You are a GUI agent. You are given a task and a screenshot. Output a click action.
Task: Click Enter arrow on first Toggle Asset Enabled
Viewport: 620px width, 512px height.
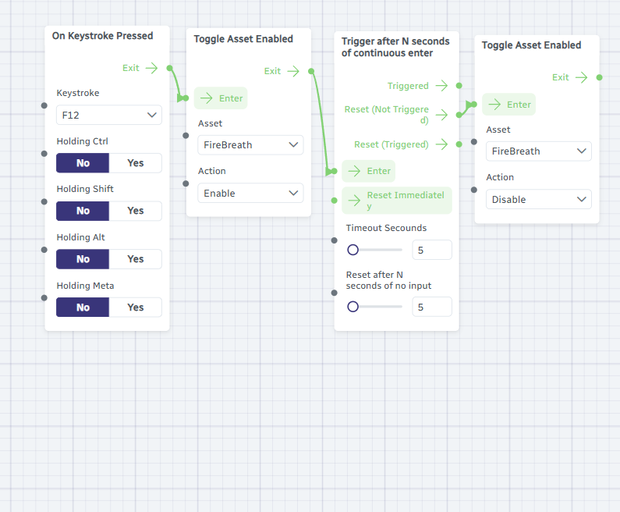coord(206,98)
